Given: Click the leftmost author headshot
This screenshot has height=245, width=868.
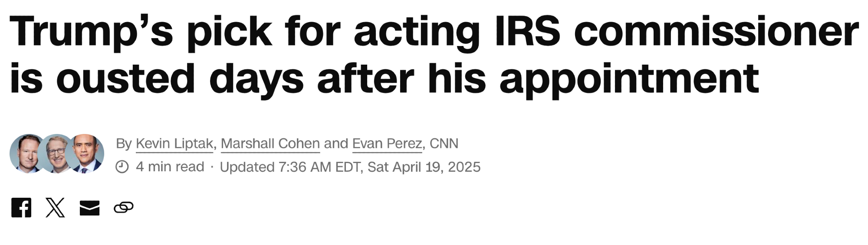Looking at the screenshot, I should [25, 153].
